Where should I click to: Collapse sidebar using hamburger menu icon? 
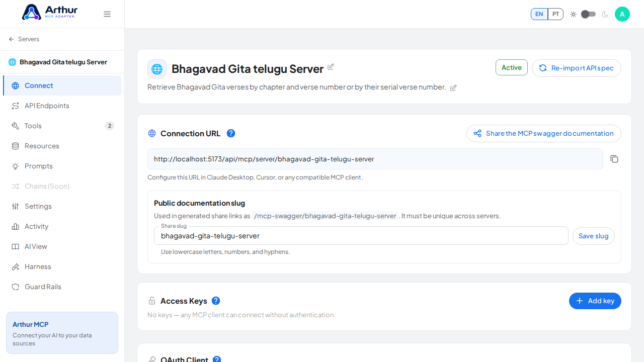[107, 14]
